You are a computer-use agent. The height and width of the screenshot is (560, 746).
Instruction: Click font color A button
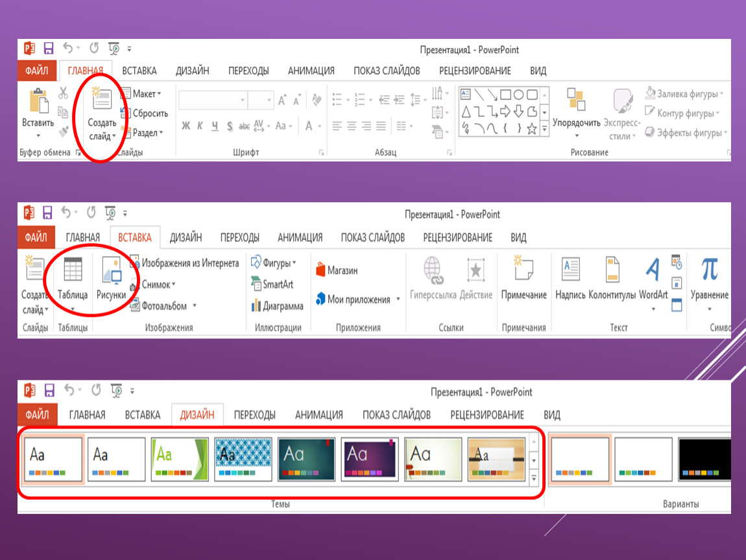(309, 126)
